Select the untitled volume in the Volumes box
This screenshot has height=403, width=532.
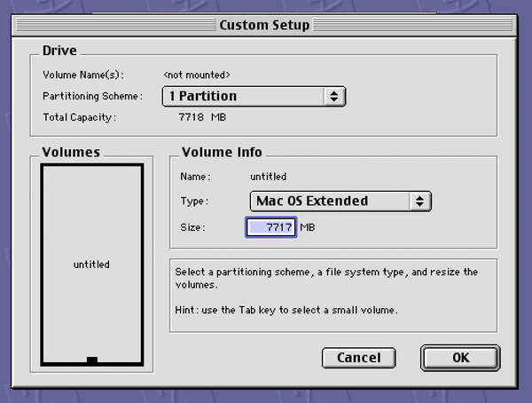(92, 265)
